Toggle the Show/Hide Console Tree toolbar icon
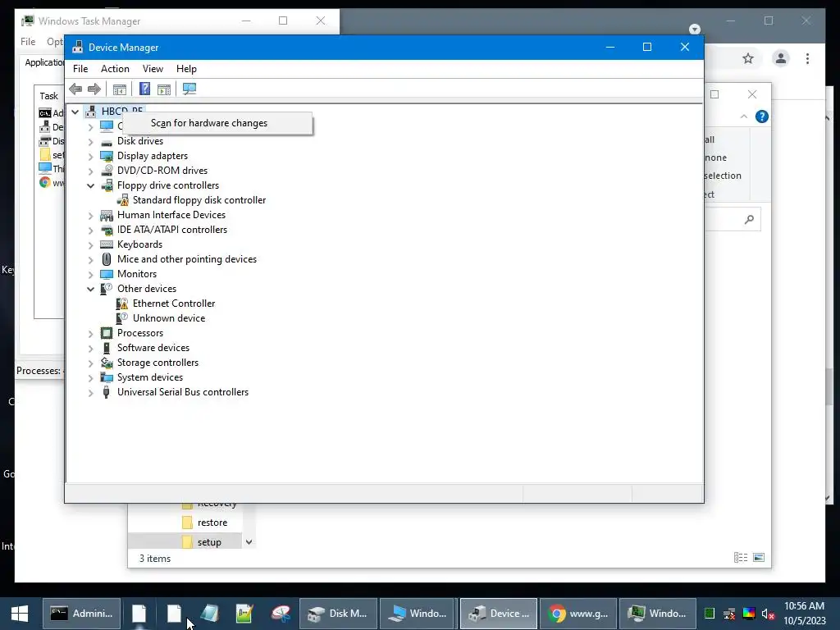The width and height of the screenshot is (840, 630). (x=120, y=89)
